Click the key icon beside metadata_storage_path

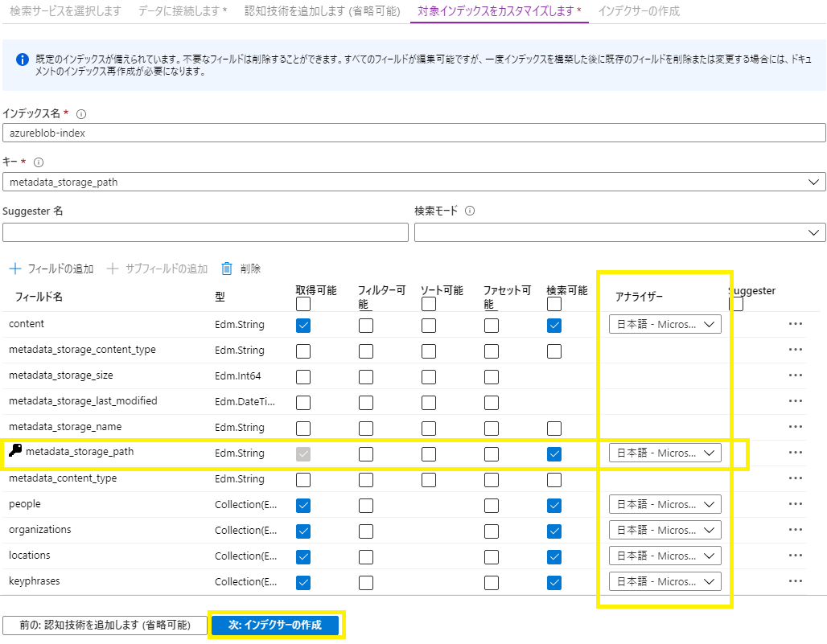pos(15,450)
